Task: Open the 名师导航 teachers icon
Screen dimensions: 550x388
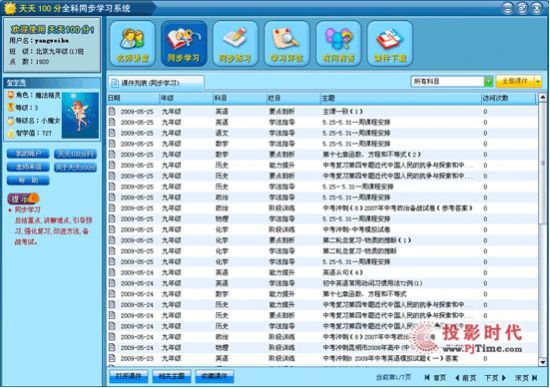Action: pos(132,44)
